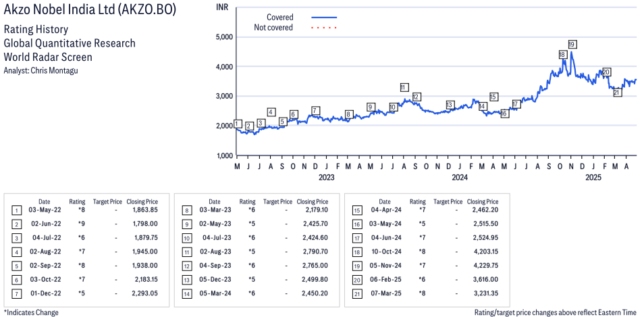This screenshot has height=317, width=644.
Task: Click closing price 2,425.70
Action: (x=315, y=224)
